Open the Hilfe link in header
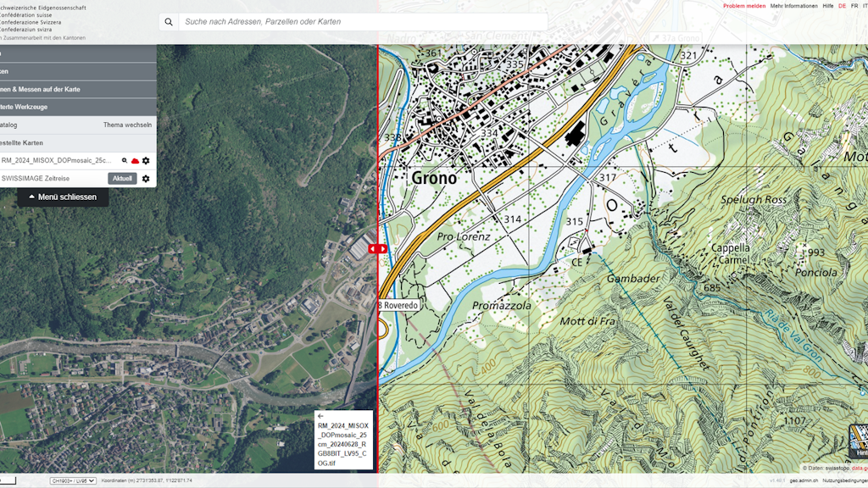 point(827,6)
